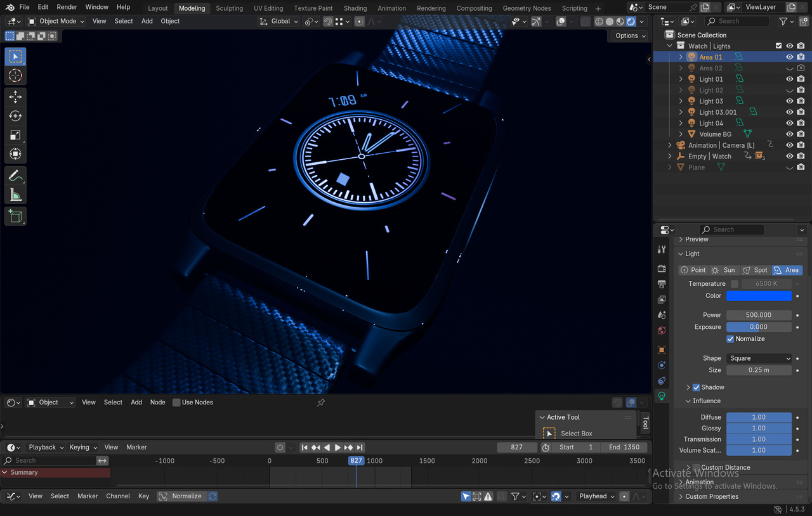Screen dimensions: 812x516
Task: Open the Shape dropdown set to Square
Action: point(759,358)
